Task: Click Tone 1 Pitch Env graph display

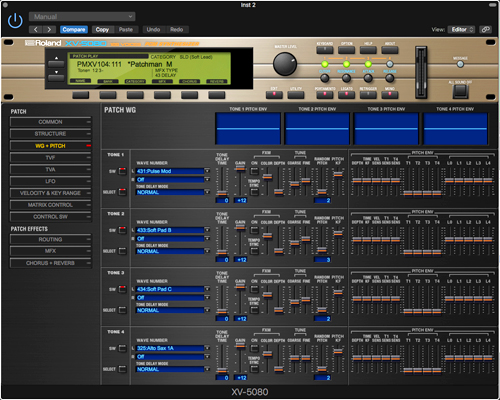Action: pyautogui.click(x=248, y=128)
